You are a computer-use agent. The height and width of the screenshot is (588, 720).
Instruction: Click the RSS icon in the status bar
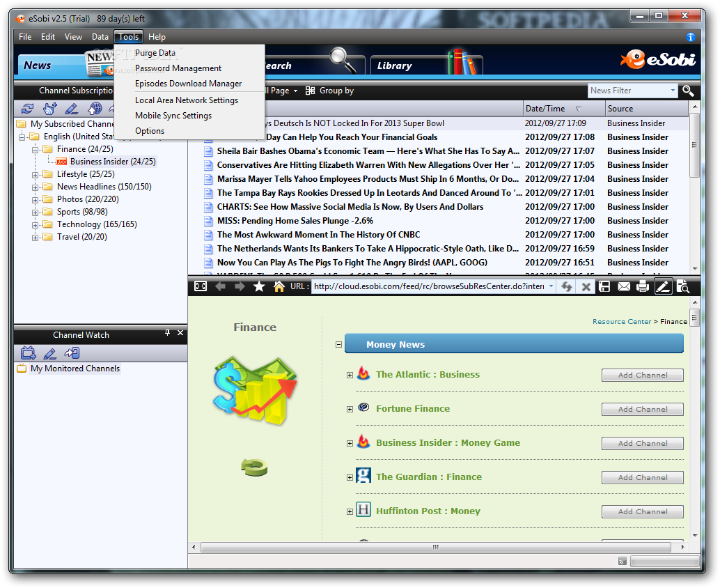623,561
